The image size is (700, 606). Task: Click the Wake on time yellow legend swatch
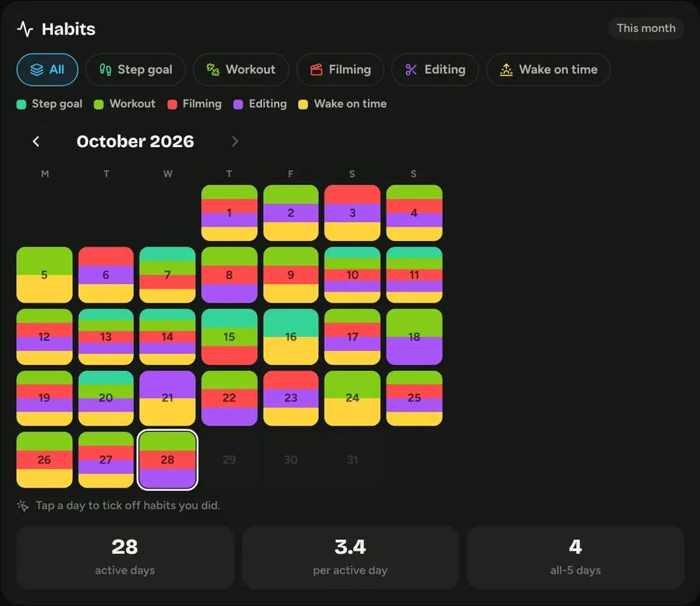[x=303, y=104]
